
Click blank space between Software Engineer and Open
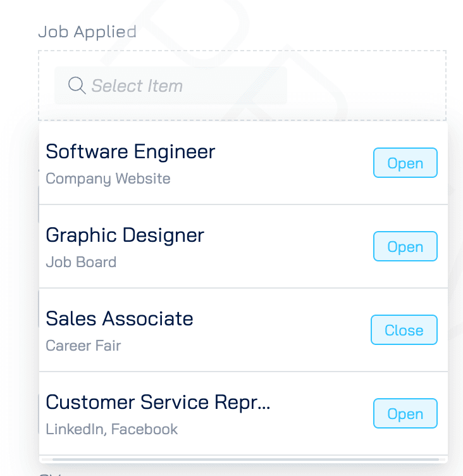click(x=294, y=163)
